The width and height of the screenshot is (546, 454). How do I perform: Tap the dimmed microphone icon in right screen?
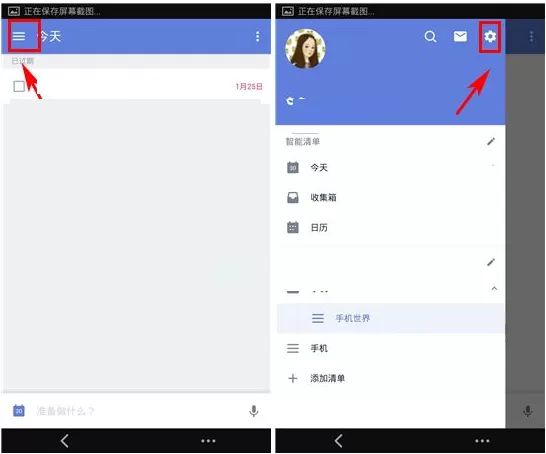[528, 411]
